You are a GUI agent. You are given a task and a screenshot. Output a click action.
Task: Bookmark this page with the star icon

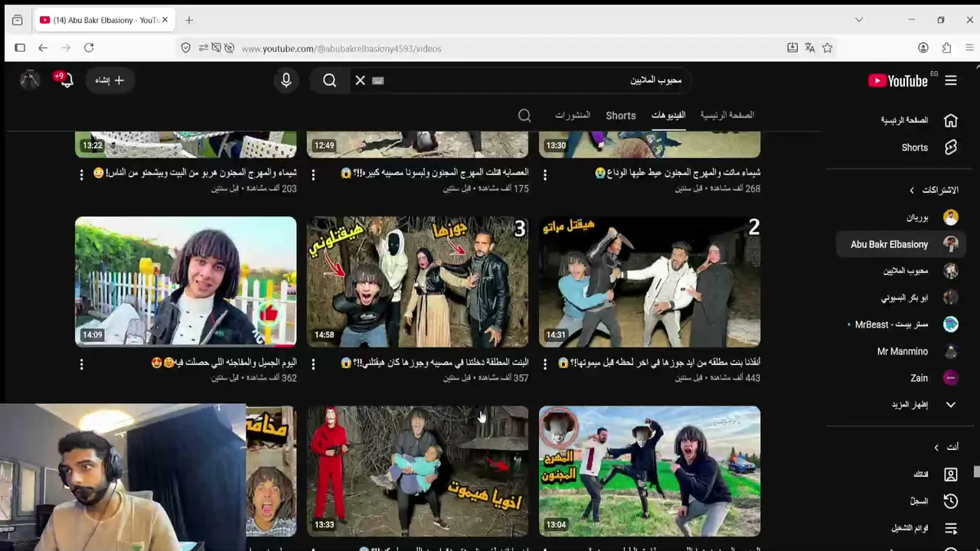828,48
